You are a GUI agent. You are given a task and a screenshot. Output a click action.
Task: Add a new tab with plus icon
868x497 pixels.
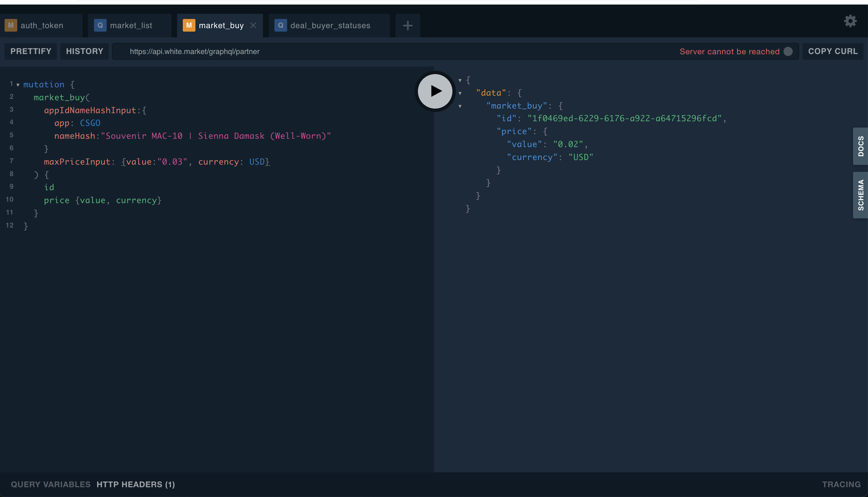click(407, 26)
